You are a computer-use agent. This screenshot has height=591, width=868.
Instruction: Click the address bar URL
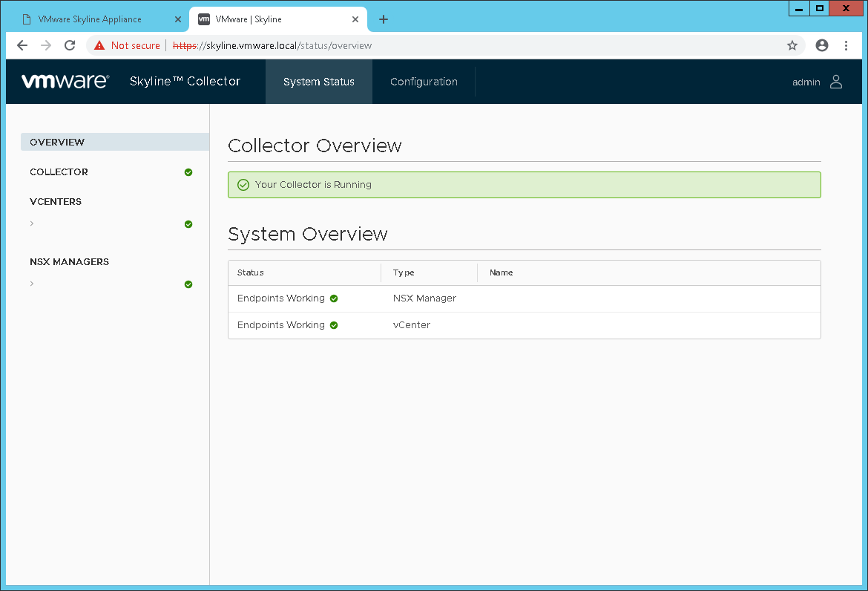272,45
